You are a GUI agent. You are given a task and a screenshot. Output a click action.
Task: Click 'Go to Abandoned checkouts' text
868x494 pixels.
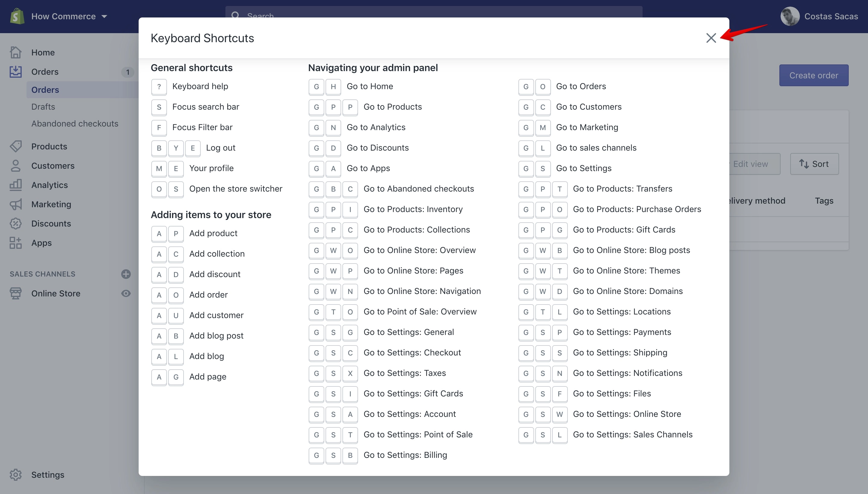click(x=419, y=189)
